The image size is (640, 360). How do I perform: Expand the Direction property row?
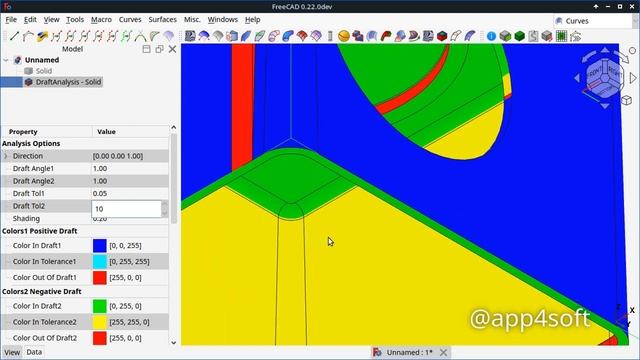(6, 156)
